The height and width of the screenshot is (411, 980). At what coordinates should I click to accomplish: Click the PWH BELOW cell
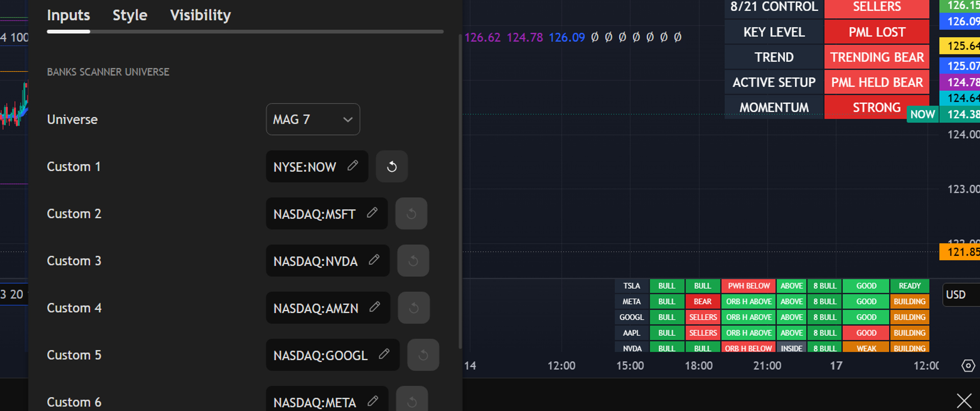(748, 286)
